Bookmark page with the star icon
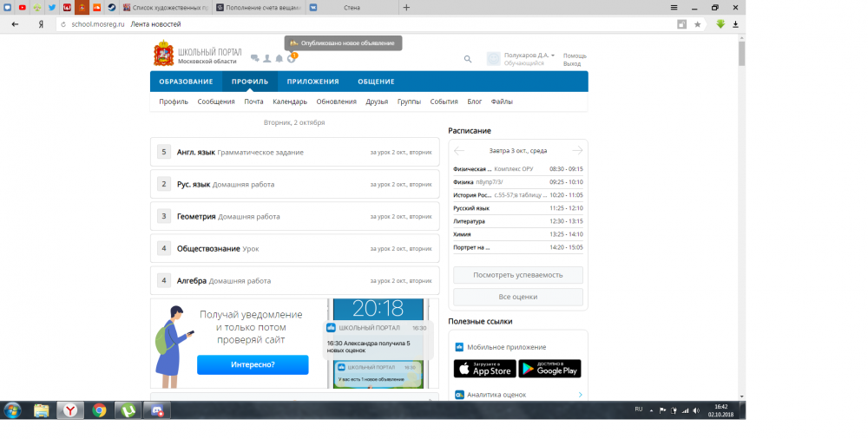Image resolution: width=868 pixels, height=439 pixels. point(697,24)
